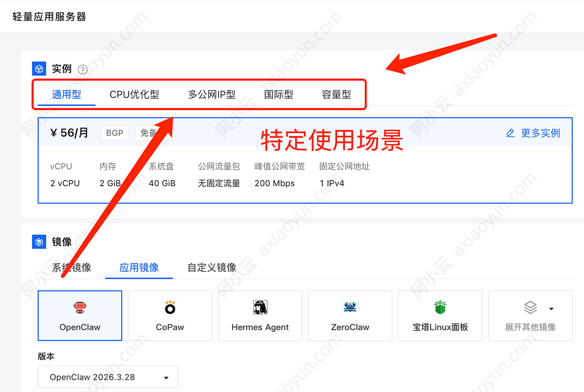Select the ZeroClaw image logo
The height and width of the screenshot is (392, 584).
coord(349,307)
